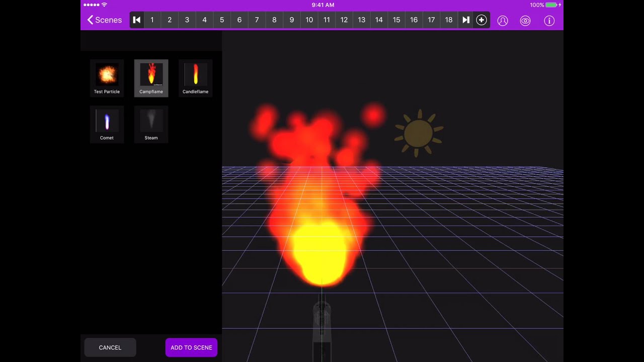Toggle the eye preview icon
Screen dimensions: 644x362
[525, 21]
